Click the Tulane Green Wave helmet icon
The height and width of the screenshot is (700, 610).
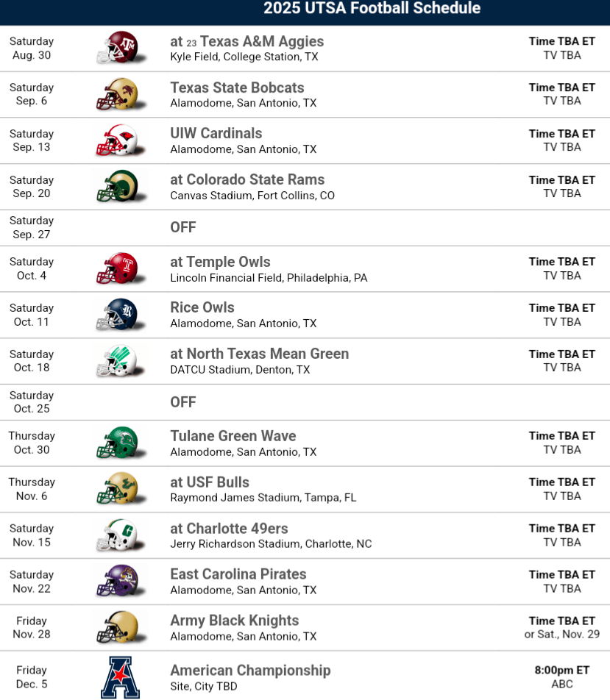pyautogui.click(x=117, y=443)
